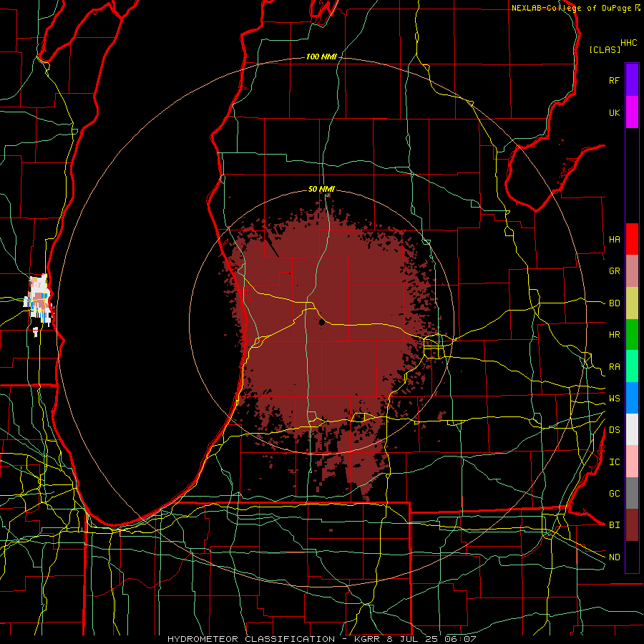Click the GR legend label
644x644 pixels.
click(614, 271)
